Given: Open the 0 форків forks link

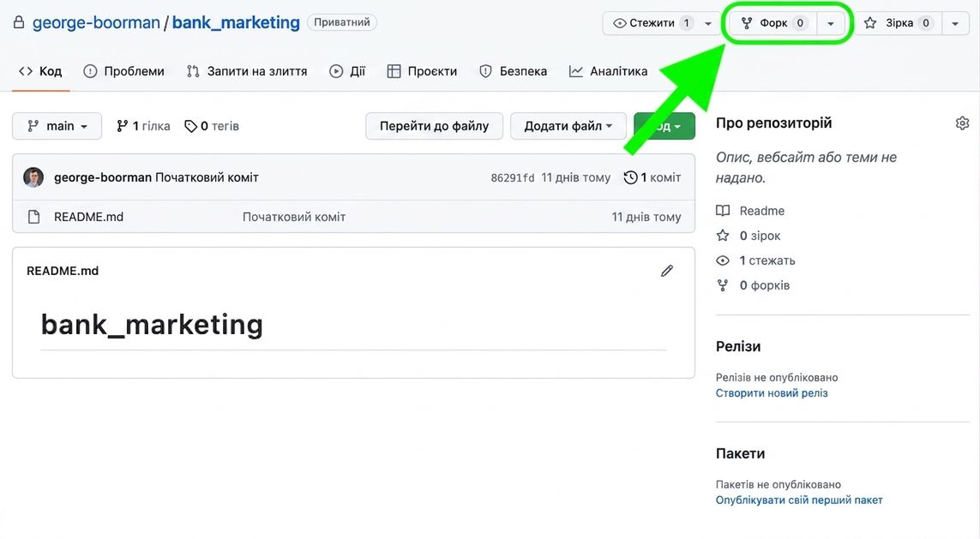Looking at the screenshot, I should point(753,285).
